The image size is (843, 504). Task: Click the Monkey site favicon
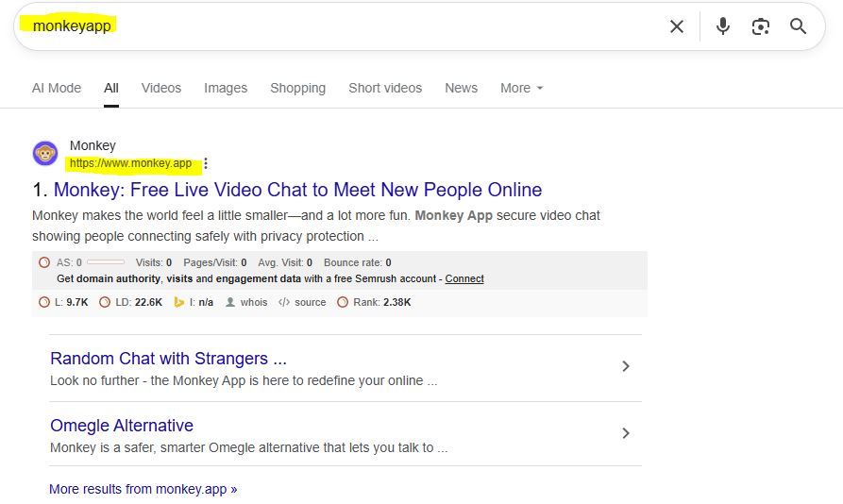click(44, 154)
